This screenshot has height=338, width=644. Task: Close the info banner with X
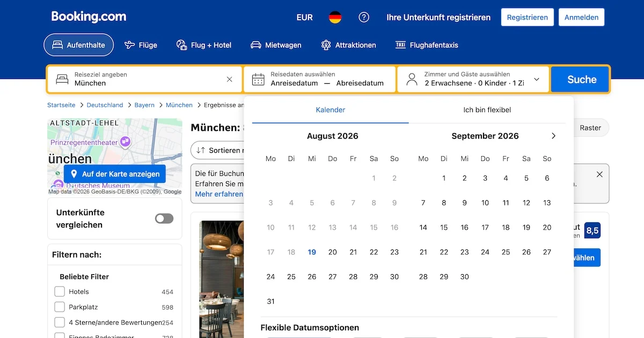(599, 174)
